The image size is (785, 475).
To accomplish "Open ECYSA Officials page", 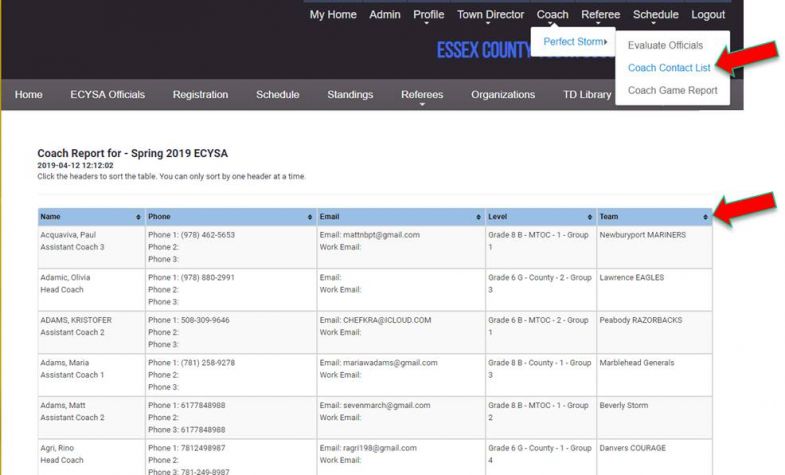I will [x=107, y=94].
